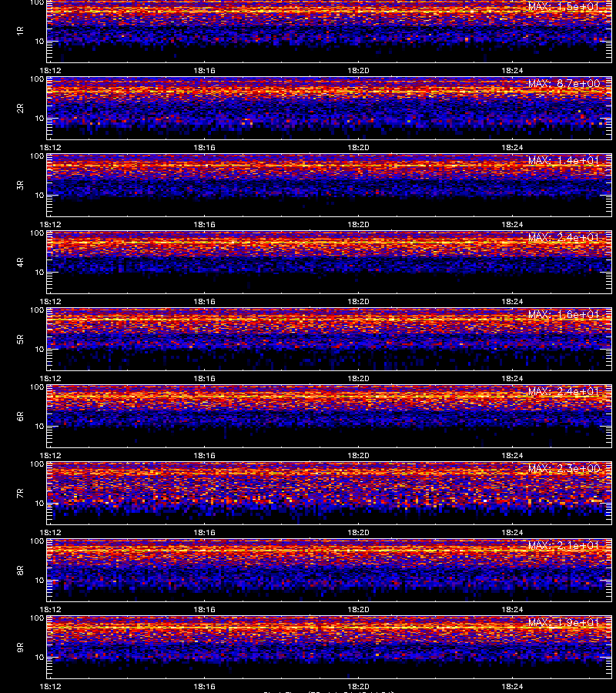Select the '6R' vertical axis label
This screenshot has width=616, height=693.
click(20, 416)
